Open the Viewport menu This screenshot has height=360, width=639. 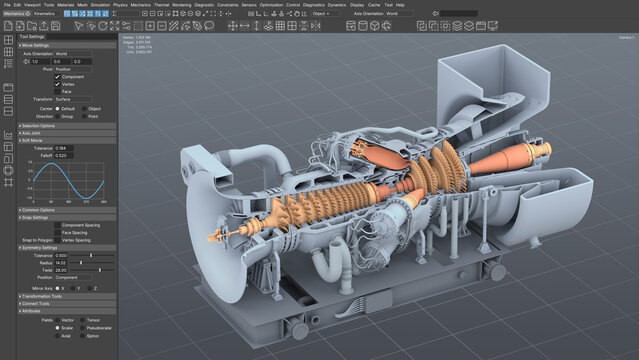tap(32, 5)
